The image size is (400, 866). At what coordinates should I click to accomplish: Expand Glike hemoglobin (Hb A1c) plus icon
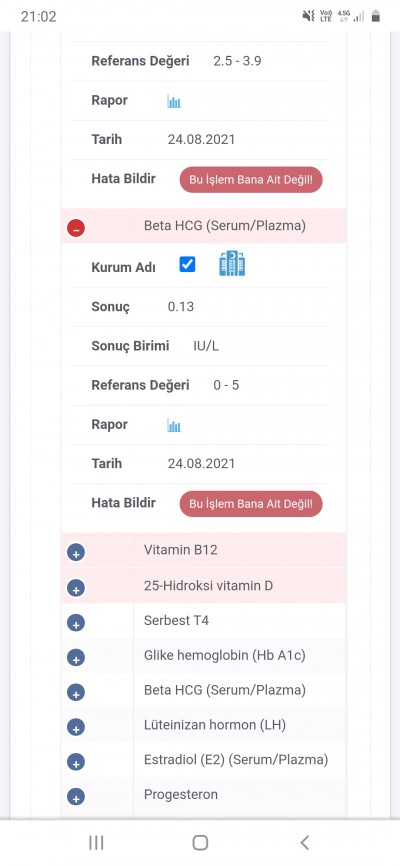[76, 657]
